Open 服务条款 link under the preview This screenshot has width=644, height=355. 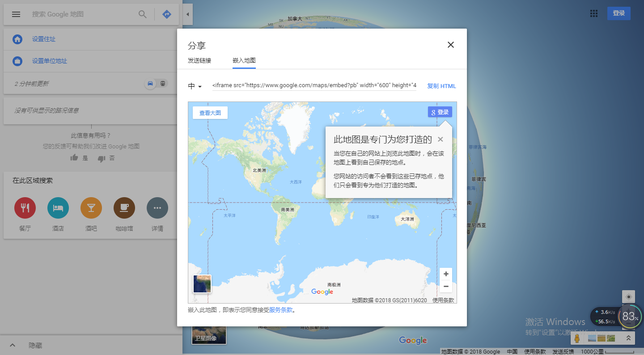281,310
